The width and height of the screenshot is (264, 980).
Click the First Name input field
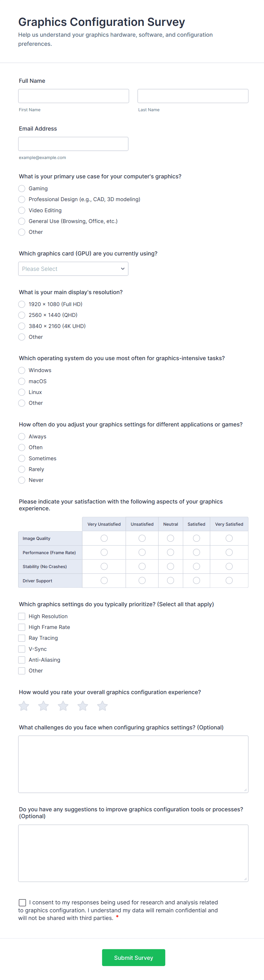tap(74, 96)
